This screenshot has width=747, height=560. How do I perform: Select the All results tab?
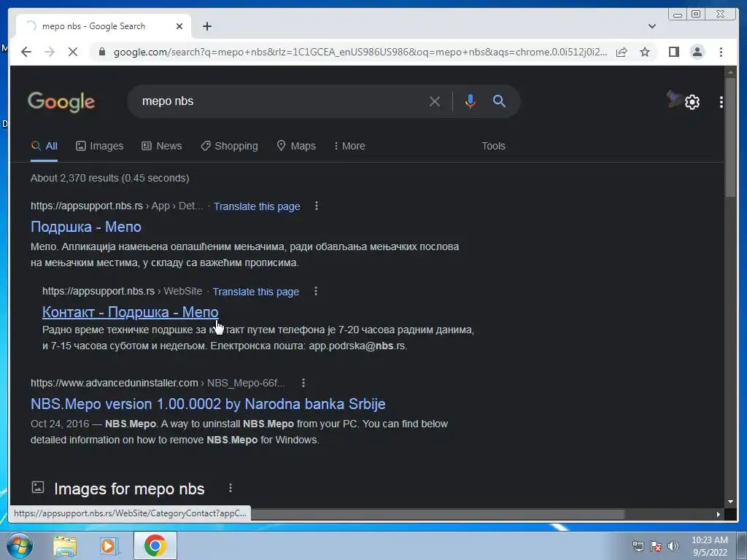click(44, 146)
